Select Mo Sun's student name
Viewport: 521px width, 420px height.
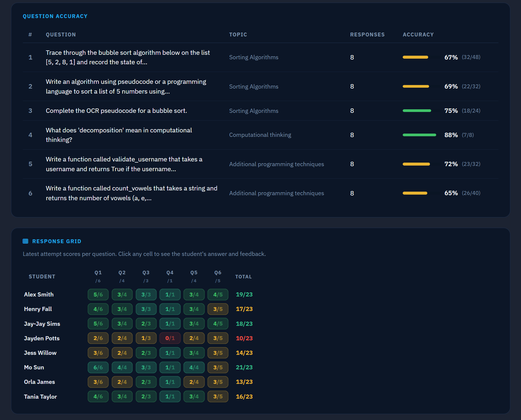34,367
